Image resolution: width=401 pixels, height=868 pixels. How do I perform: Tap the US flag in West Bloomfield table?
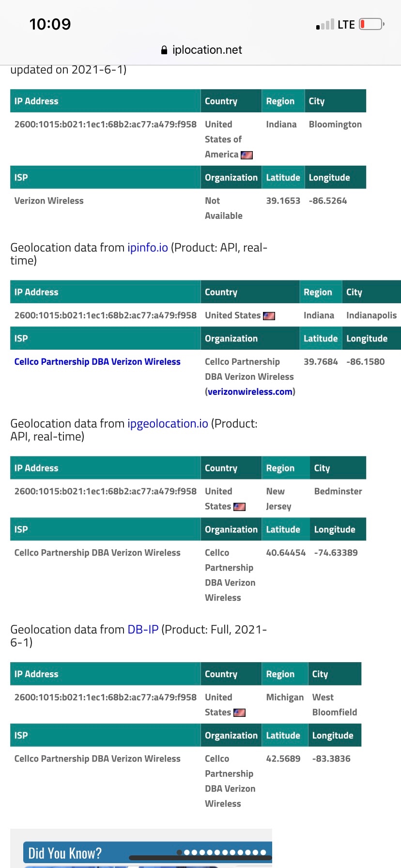[x=240, y=713]
